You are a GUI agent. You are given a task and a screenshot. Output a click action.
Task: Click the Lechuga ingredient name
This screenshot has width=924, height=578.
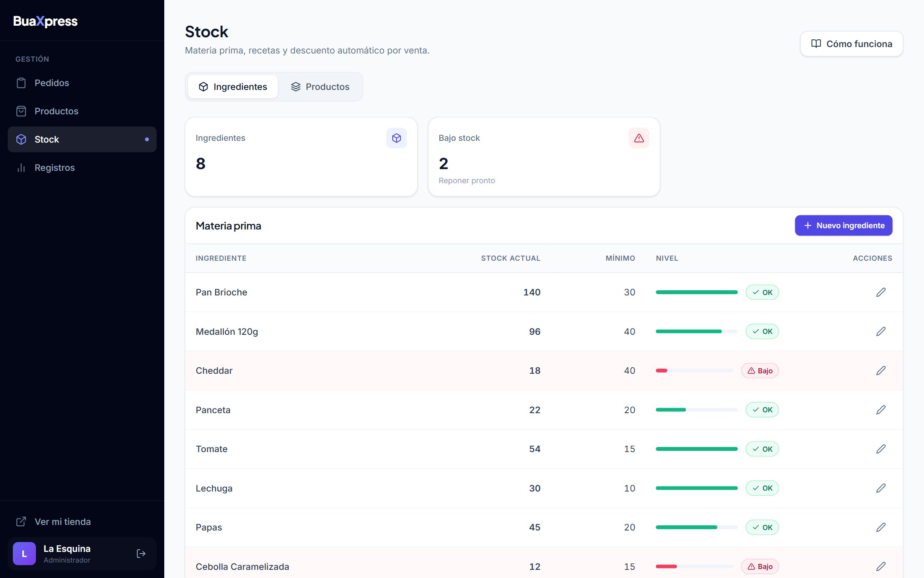pos(214,489)
